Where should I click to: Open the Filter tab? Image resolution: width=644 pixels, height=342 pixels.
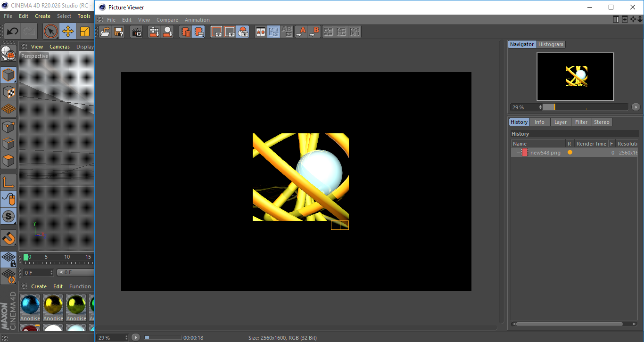point(581,122)
